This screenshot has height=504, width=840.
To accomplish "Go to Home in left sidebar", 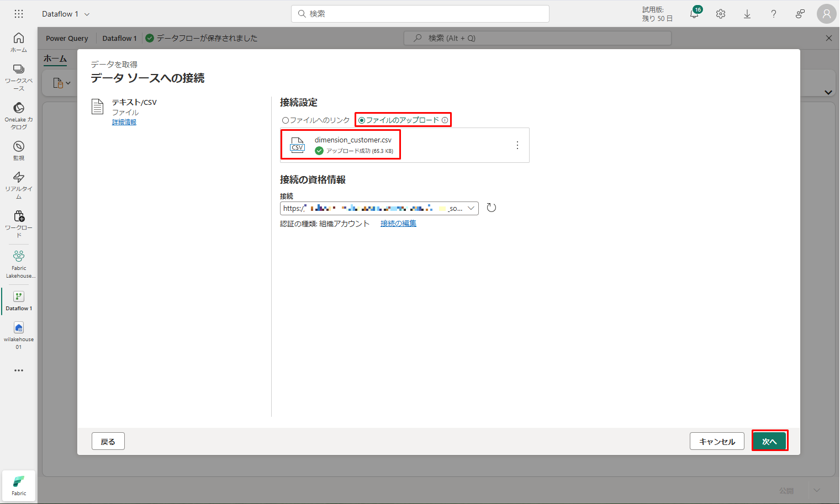I will coord(19,42).
